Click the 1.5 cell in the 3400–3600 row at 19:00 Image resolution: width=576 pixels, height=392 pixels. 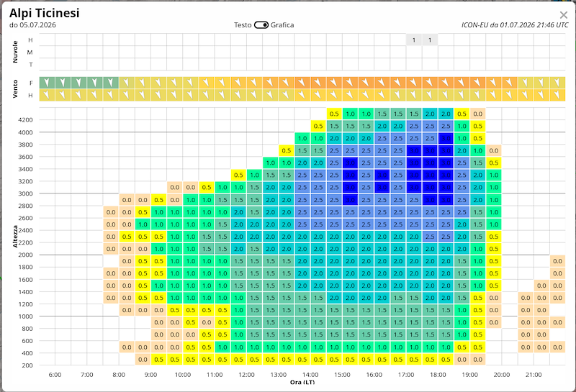click(x=478, y=163)
